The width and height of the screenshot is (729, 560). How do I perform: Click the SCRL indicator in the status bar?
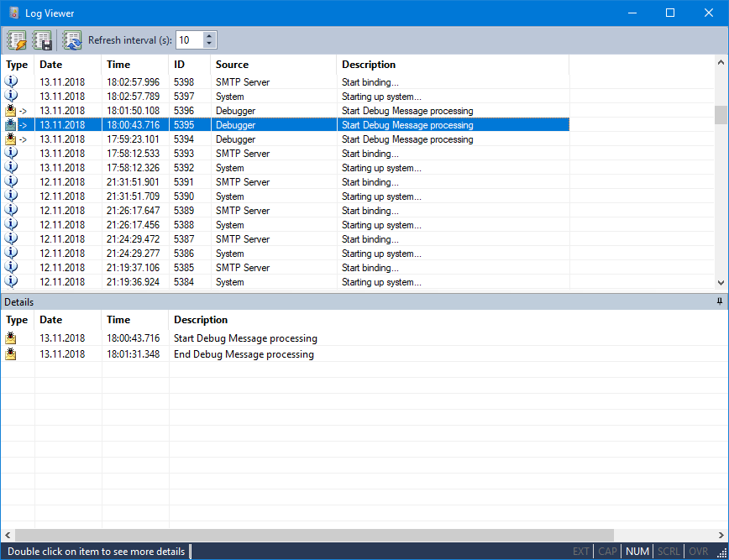[x=669, y=552]
